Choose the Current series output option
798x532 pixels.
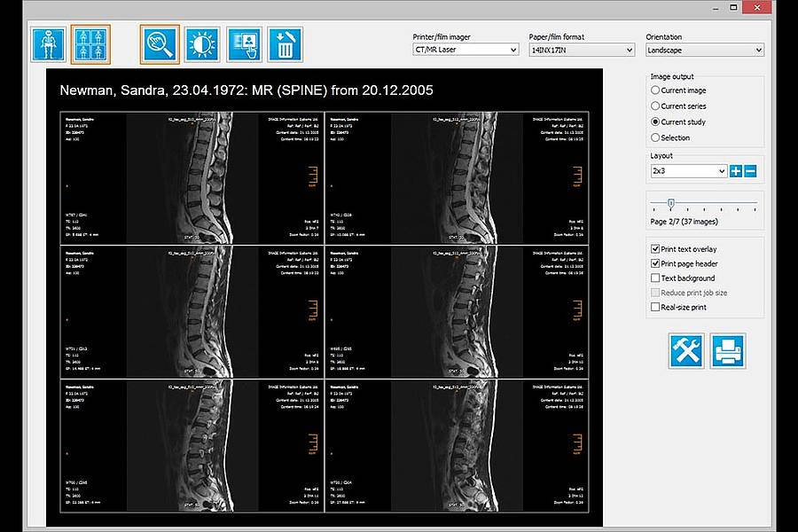(x=655, y=106)
